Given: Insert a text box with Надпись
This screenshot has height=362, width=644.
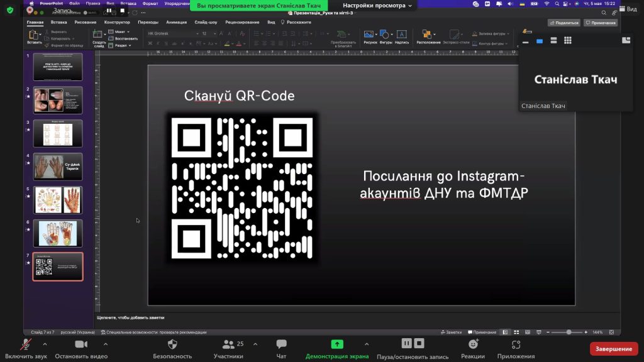Looking at the screenshot, I should coord(402,35).
